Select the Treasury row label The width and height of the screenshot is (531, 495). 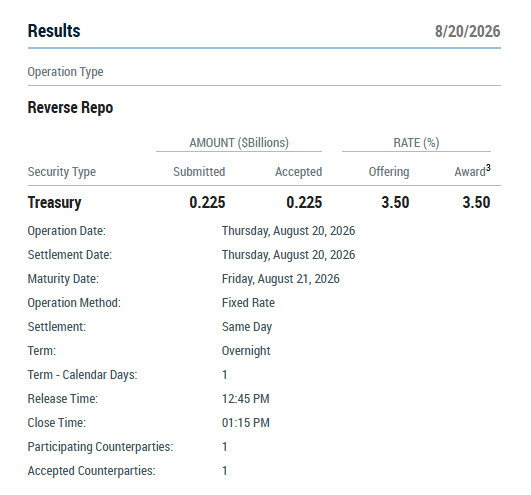[55, 202]
